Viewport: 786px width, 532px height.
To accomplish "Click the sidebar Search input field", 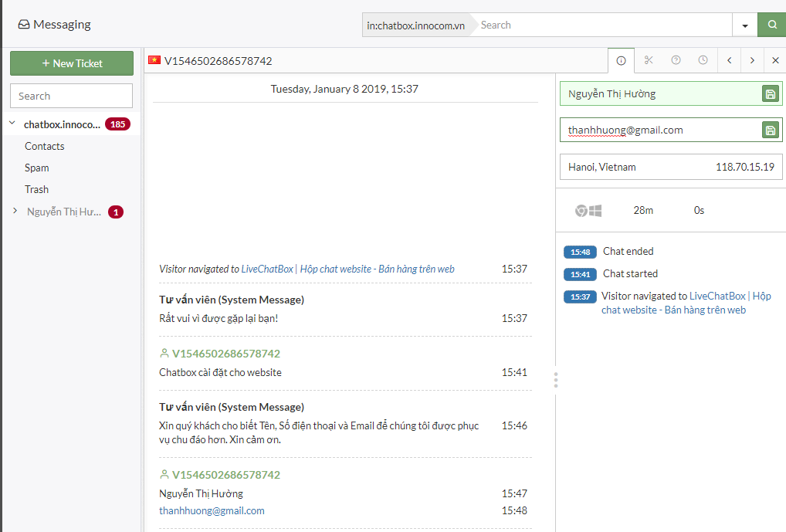I will click(71, 96).
